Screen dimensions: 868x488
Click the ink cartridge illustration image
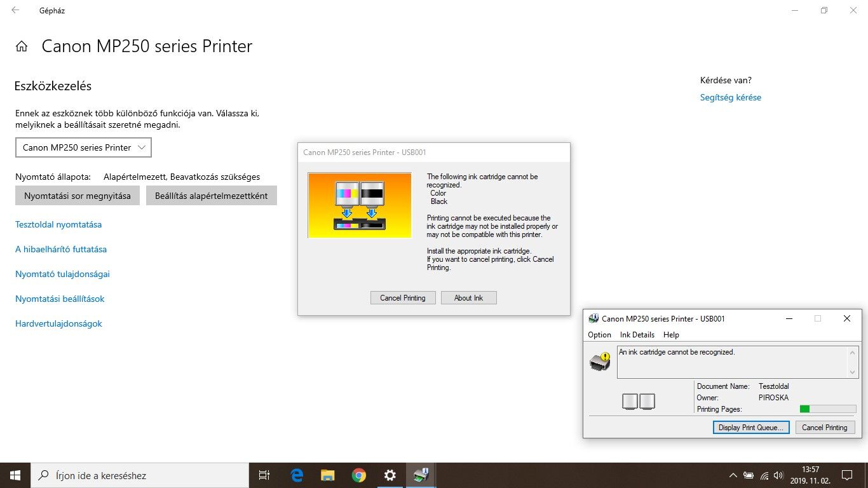pyautogui.click(x=360, y=205)
